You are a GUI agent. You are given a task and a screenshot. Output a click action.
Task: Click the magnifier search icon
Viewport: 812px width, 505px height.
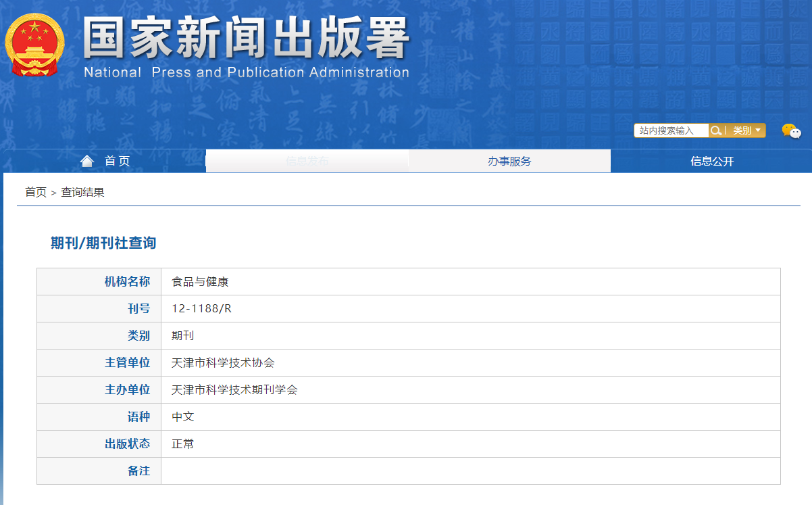[x=715, y=130]
